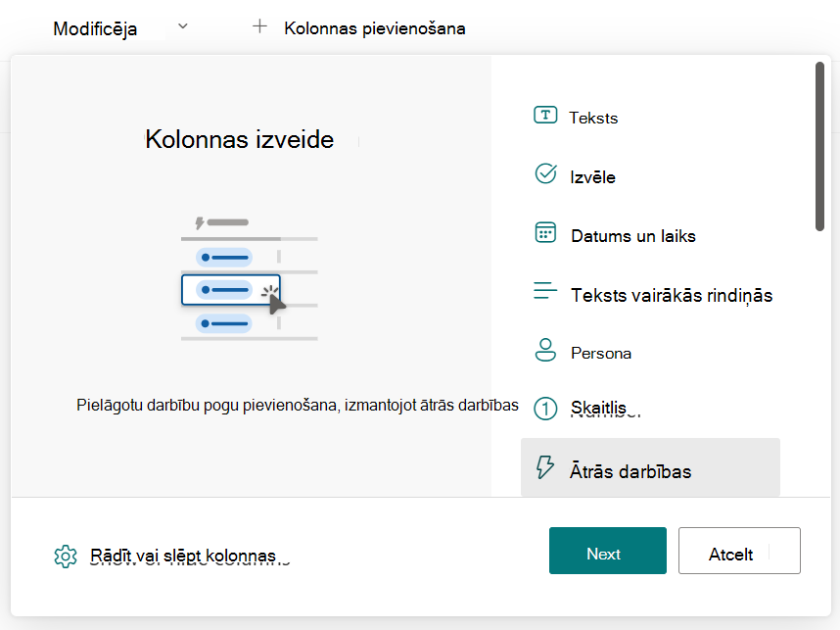Click the plus icon for adding a column
840x630 pixels.
259,26
